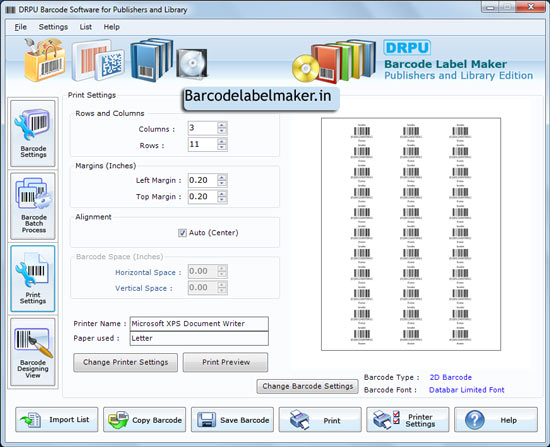Viewport: 550px width, 447px height.
Task: Click the shopping bag barcode header icon
Action: [x=45, y=60]
